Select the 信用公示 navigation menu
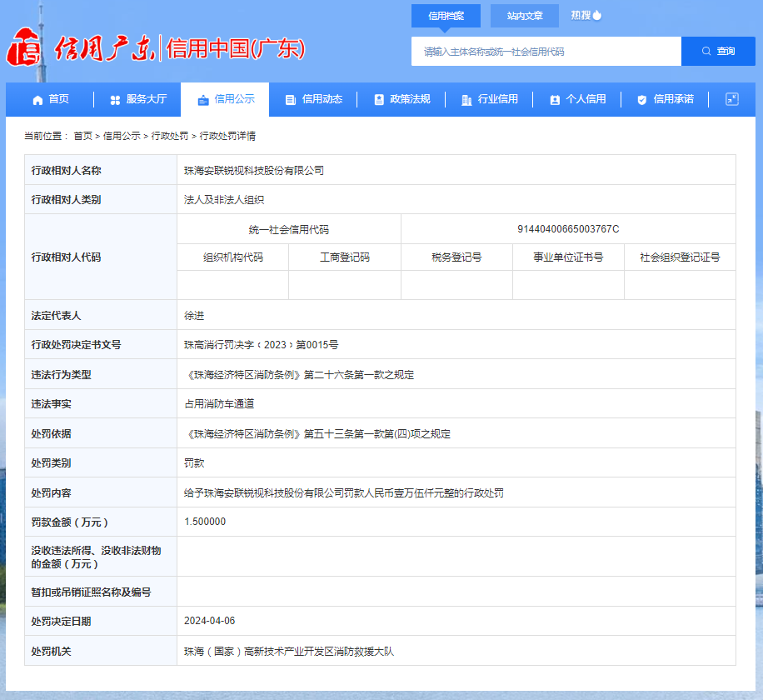Screen dimensions: 763x700 tap(227, 99)
